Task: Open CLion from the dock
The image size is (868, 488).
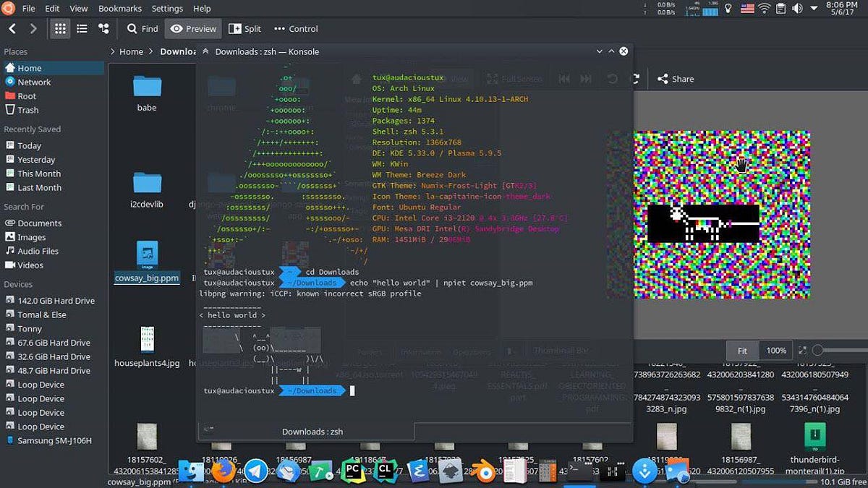Action: coord(386,471)
